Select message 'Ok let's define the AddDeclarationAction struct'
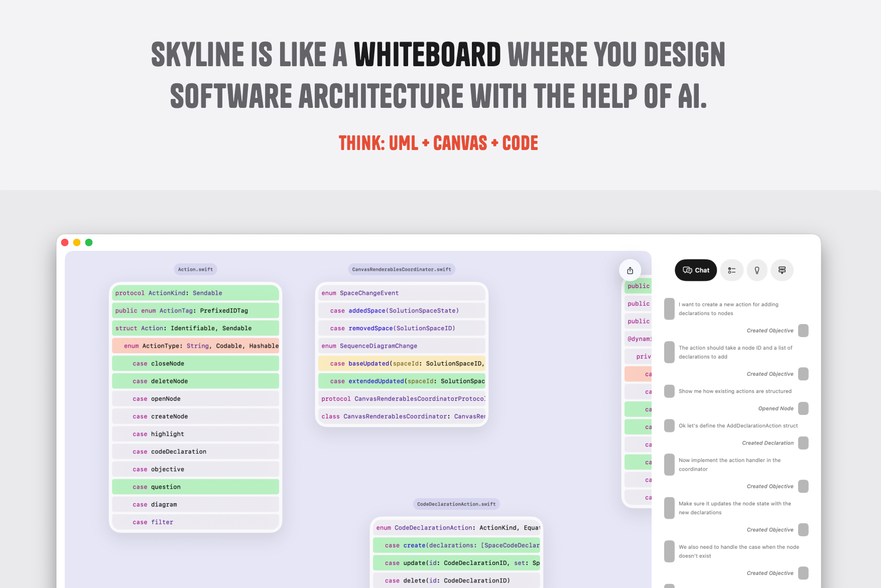Screen dimensions: 881x588 738,426
